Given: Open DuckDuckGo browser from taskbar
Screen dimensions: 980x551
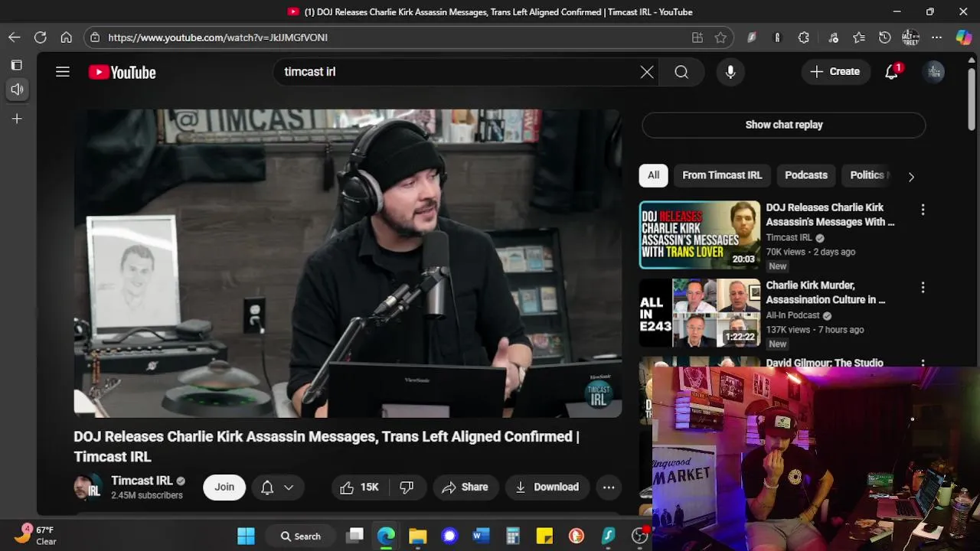Looking at the screenshot, I should [x=577, y=536].
